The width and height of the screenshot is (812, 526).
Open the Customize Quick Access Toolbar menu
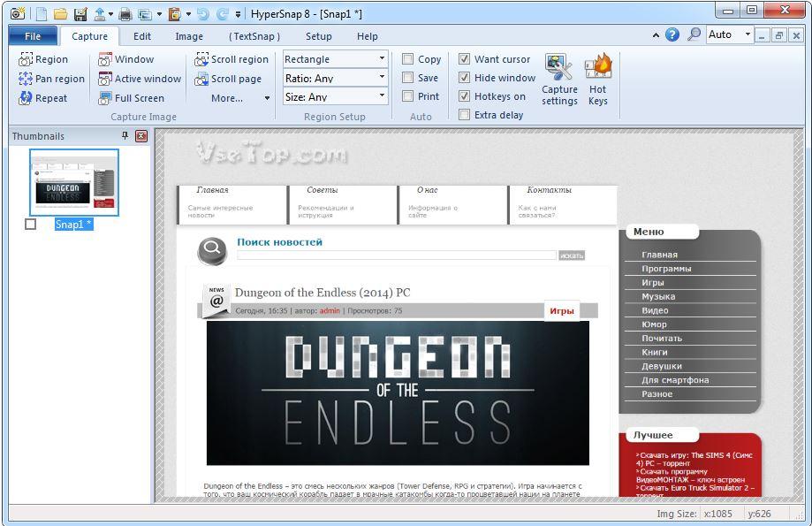[x=238, y=14]
